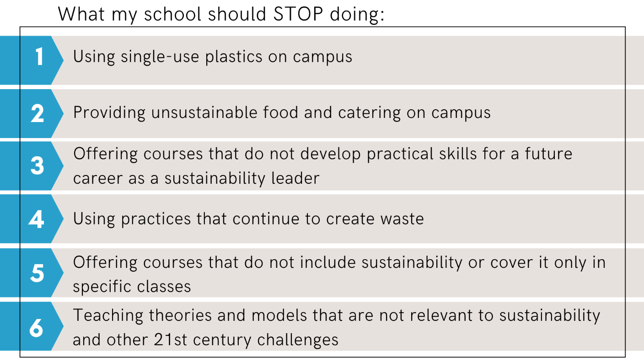
Task: Click 'and other 21st century challenges' line
Action: (206, 340)
